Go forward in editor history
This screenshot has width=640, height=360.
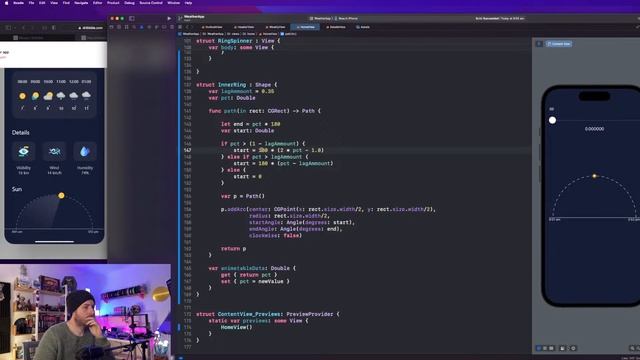[x=191, y=27]
